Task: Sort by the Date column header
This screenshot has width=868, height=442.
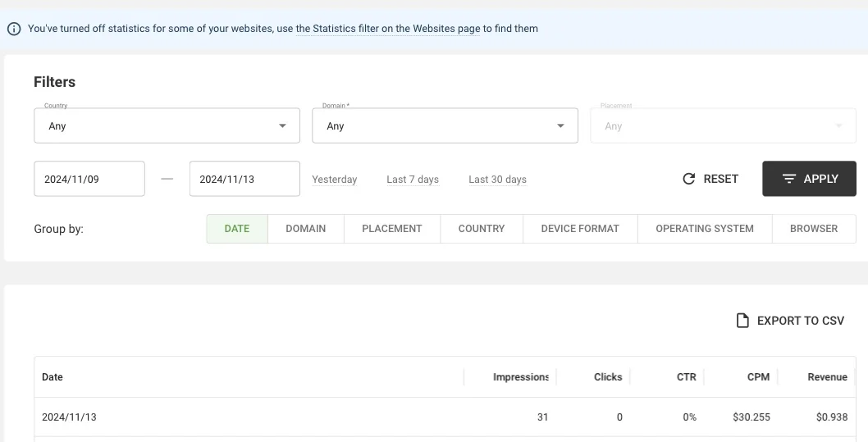Action: pos(52,376)
